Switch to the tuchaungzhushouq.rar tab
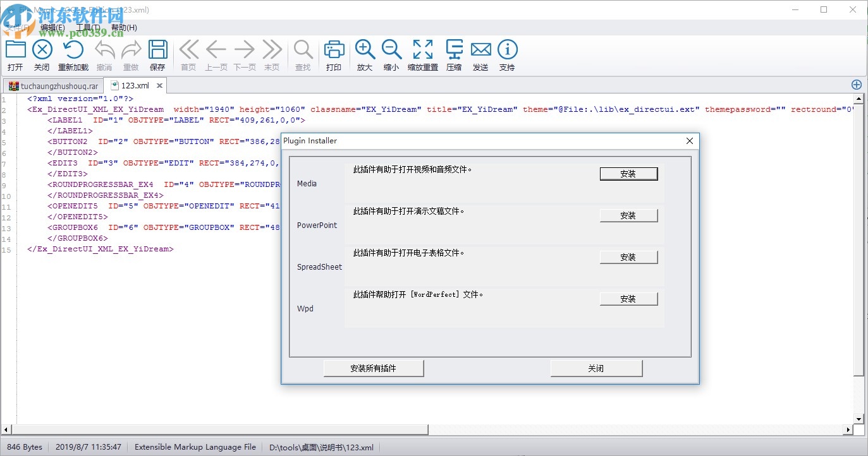Image resolution: width=868 pixels, height=456 pixels. pyautogui.click(x=57, y=84)
